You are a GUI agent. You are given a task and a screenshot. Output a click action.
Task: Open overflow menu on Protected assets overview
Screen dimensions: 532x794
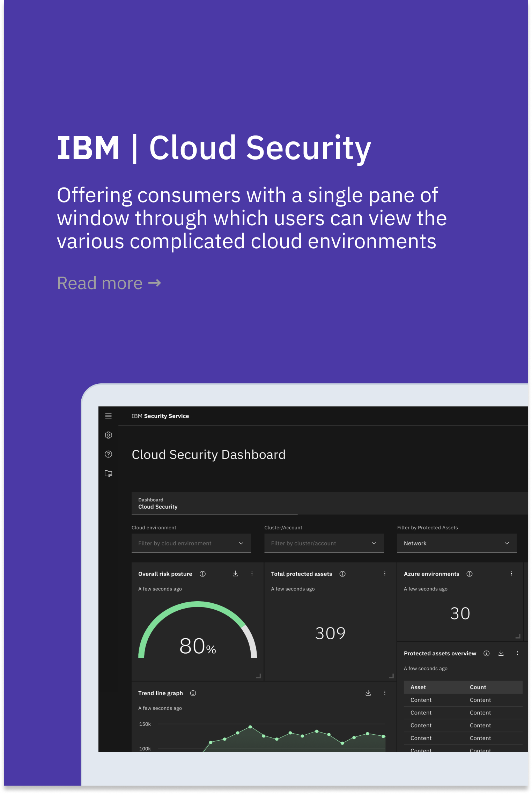517,653
